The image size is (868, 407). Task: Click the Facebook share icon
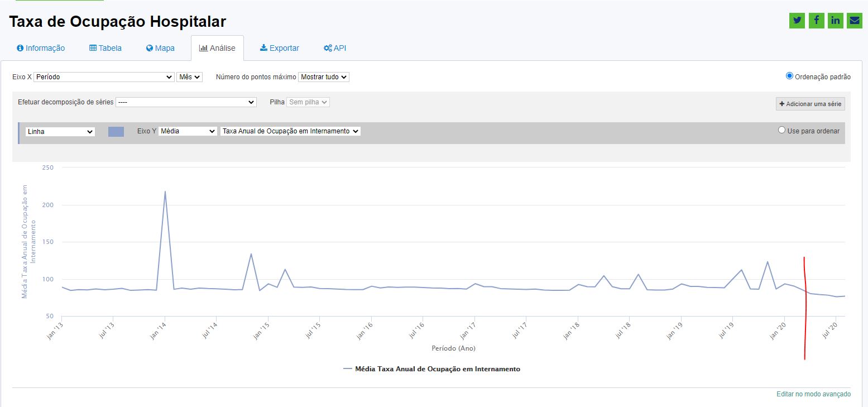coord(816,21)
